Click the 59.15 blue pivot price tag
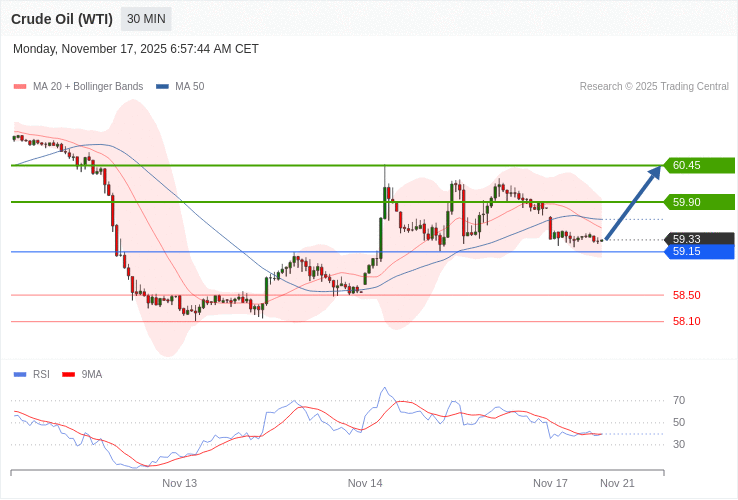 (x=700, y=252)
